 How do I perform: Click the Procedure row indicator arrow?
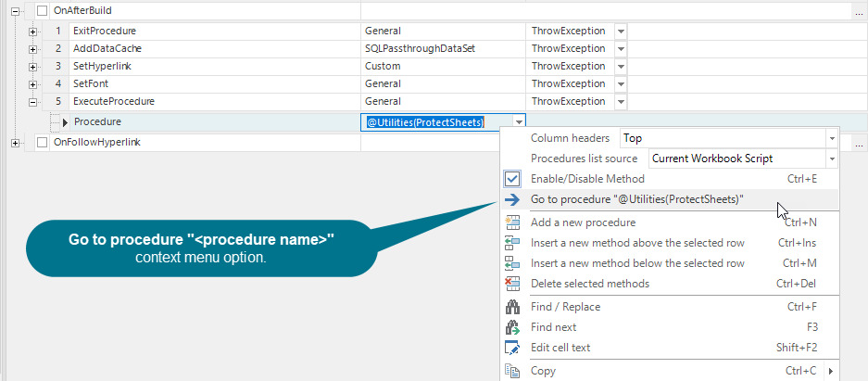point(65,122)
